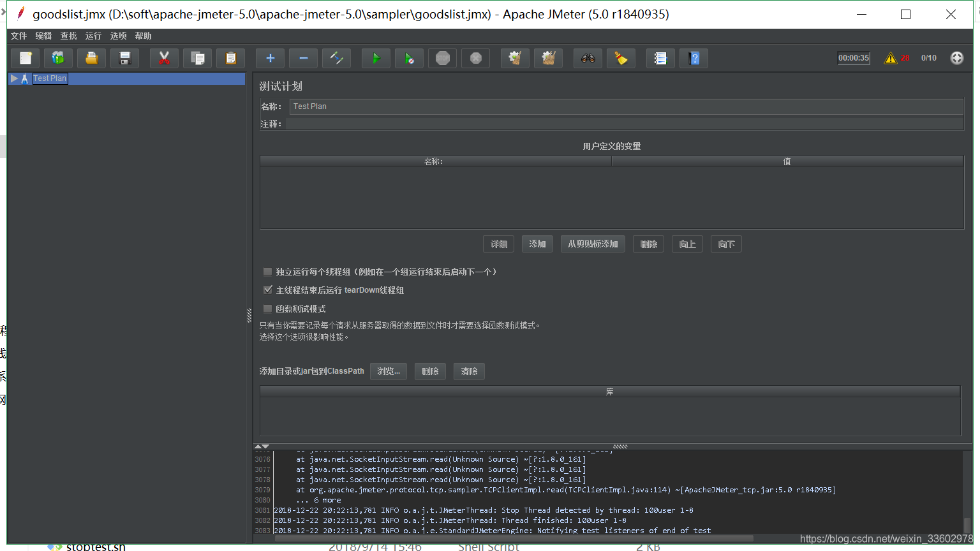
Task: Click the remote engine status icon
Action: pyautogui.click(x=956, y=58)
